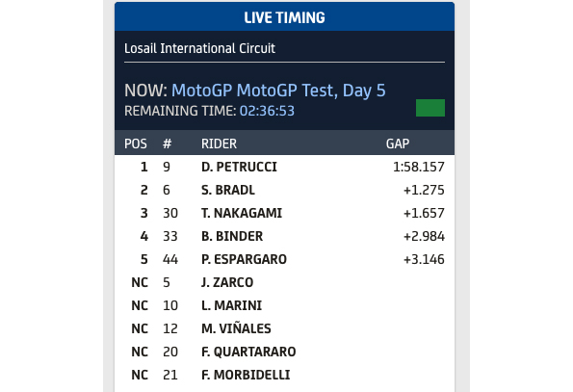Click the POS column header
Screen dimensions: 573x392
coord(136,144)
